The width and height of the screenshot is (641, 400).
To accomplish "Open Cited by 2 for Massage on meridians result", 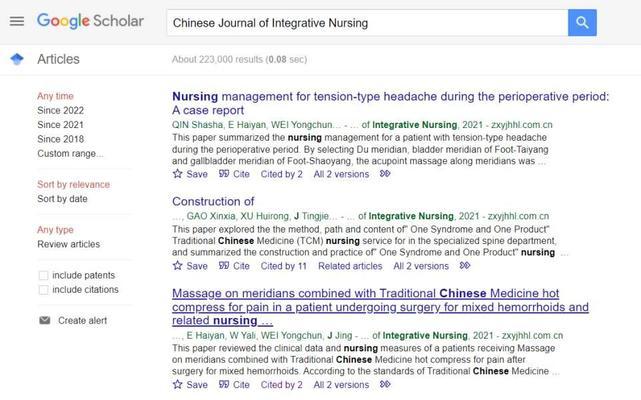I will tap(282, 385).
